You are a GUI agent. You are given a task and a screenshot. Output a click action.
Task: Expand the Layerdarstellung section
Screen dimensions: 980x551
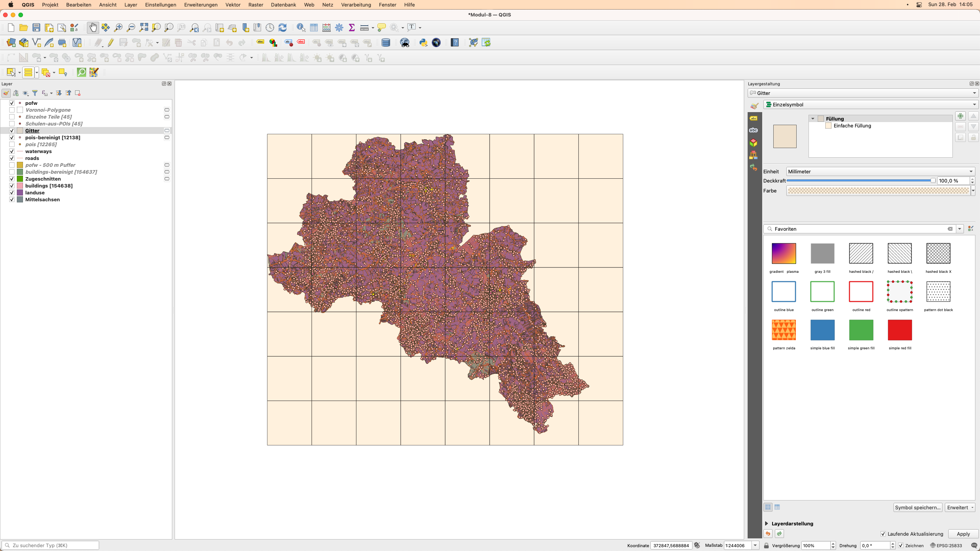point(767,523)
